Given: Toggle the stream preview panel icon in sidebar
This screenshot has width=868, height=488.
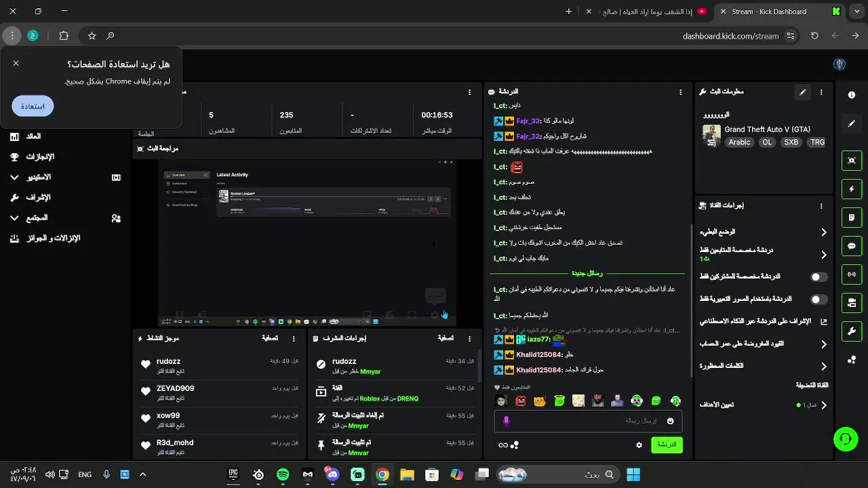Looking at the screenshot, I should pos(852,160).
